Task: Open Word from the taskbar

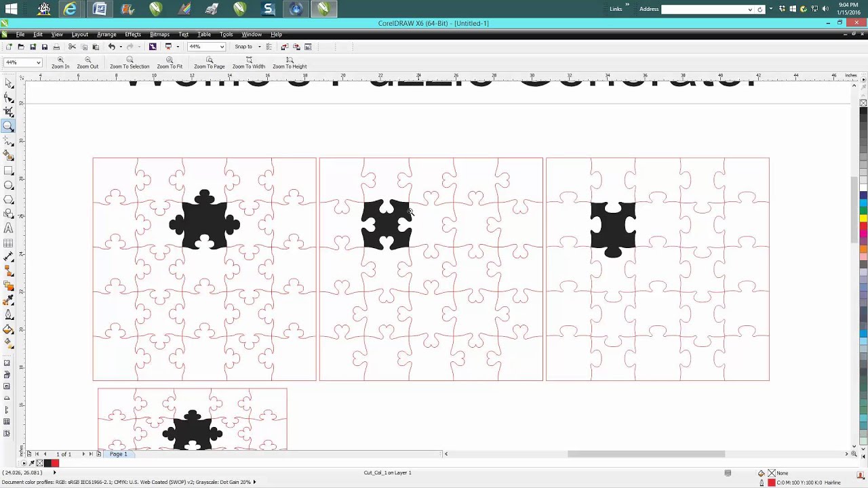Action: [100, 9]
